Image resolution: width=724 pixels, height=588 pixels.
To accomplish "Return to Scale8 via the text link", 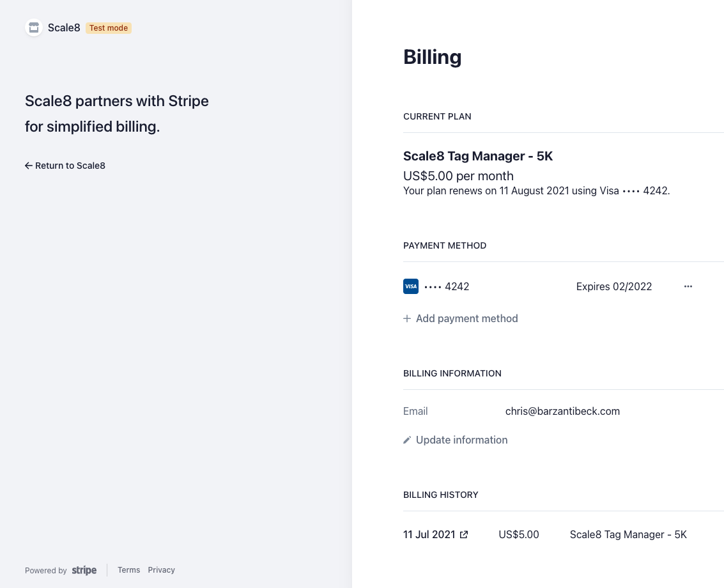I will (x=70, y=166).
